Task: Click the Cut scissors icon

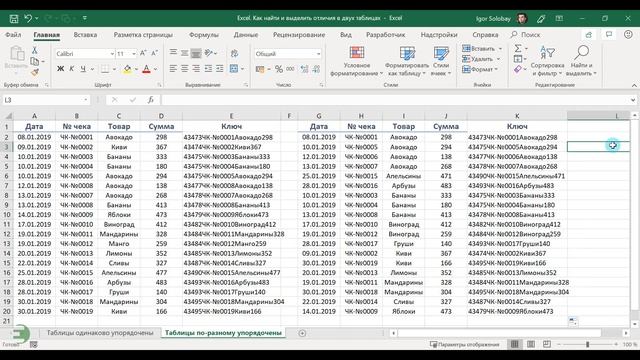Action: coord(35,50)
